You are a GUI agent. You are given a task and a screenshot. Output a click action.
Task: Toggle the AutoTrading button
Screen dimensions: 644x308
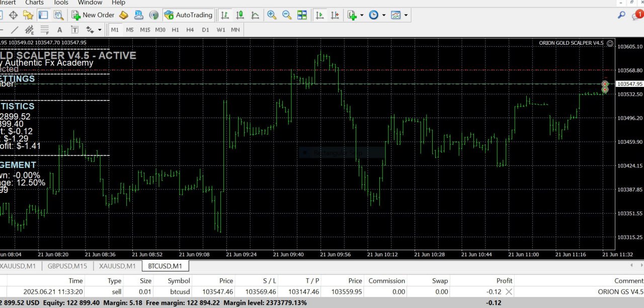[188, 15]
